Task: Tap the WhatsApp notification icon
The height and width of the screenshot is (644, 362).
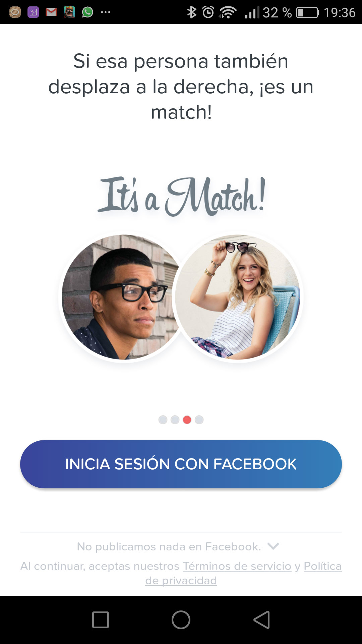Action: (x=87, y=12)
